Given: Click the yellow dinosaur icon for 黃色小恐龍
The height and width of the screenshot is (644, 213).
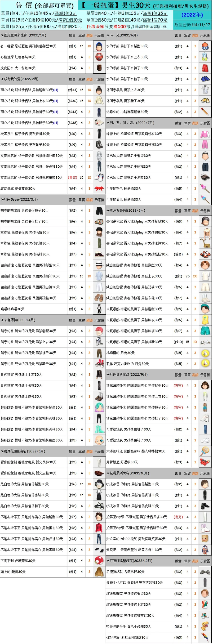Looking at the screenshot, I should coord(205,626).
